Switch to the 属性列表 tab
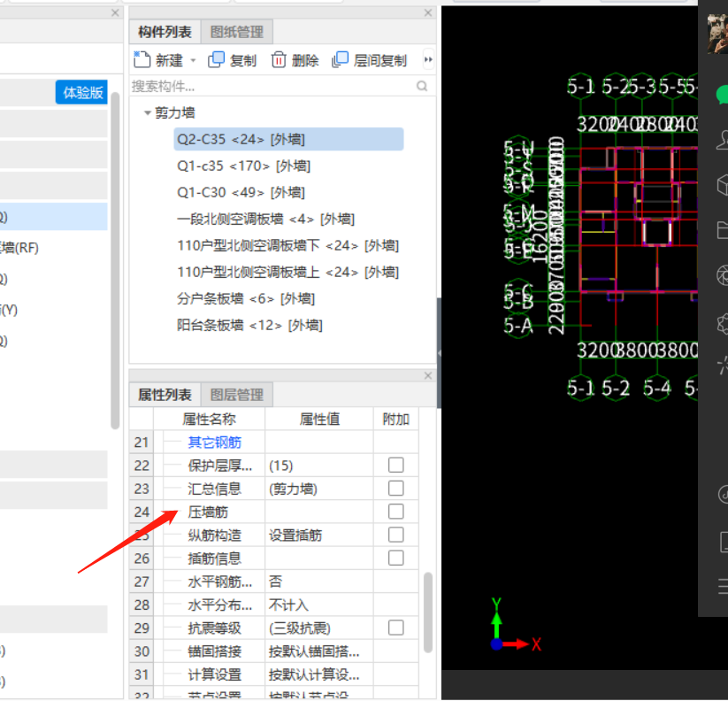 [165, 395]
